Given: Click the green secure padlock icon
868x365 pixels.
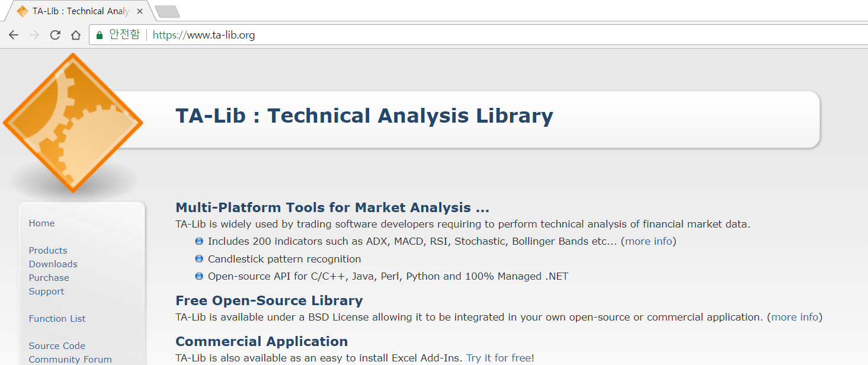Looking at the screenshot, I should [100, 35].
